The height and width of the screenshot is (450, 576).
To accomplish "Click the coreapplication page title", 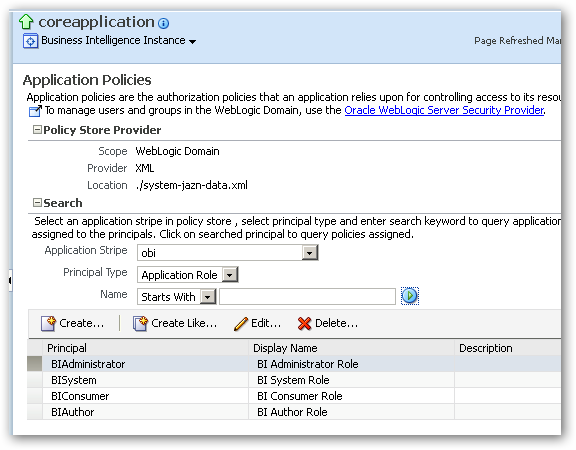I will coord(96,22).
